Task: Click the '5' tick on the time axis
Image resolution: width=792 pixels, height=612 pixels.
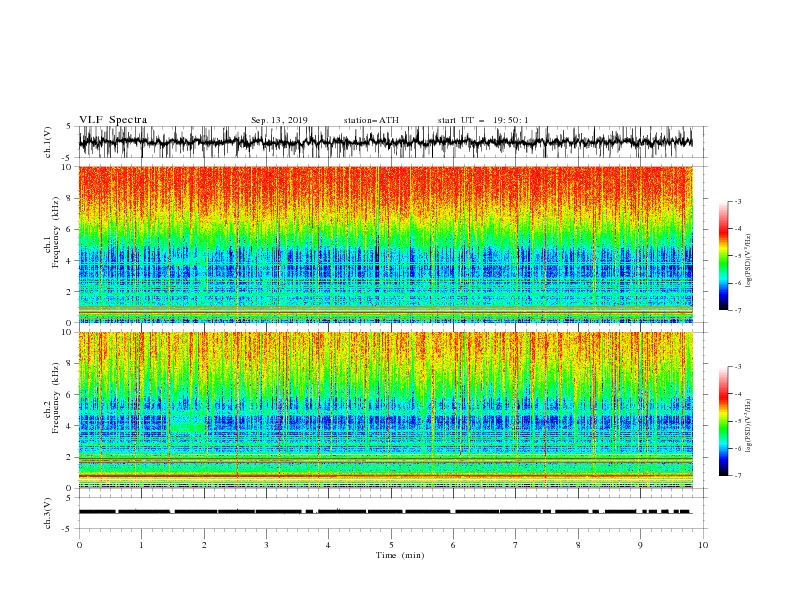Action: (391, 545)
